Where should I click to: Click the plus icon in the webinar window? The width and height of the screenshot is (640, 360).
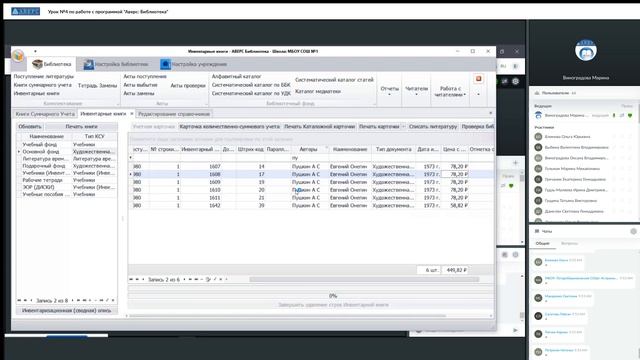click(x=515, y=163)
